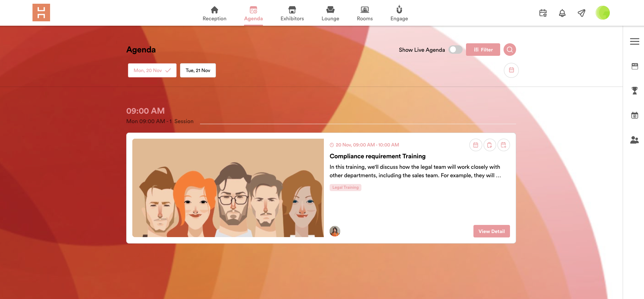Image resolution: width=644 pixels, height=299 pixels.
Task: Navigate to Rooms tab
Action: pyautogui.click(x=365, y=14)
